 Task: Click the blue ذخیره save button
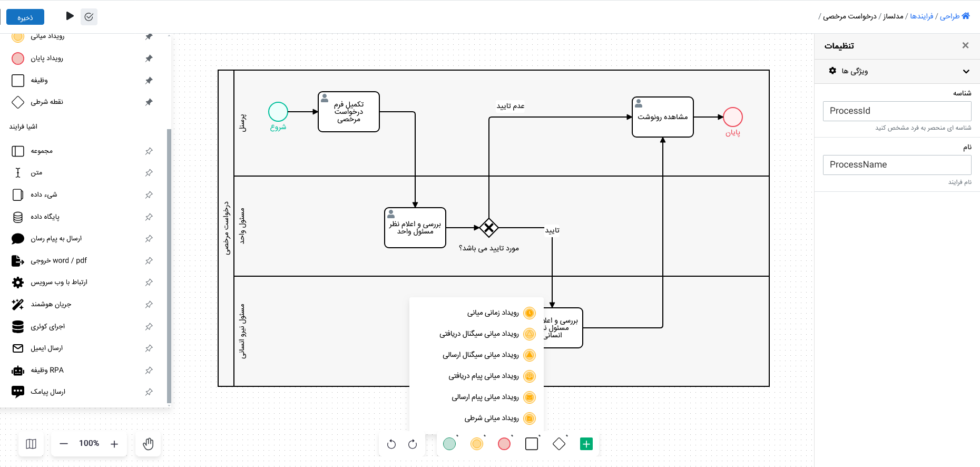coord(25,17)
